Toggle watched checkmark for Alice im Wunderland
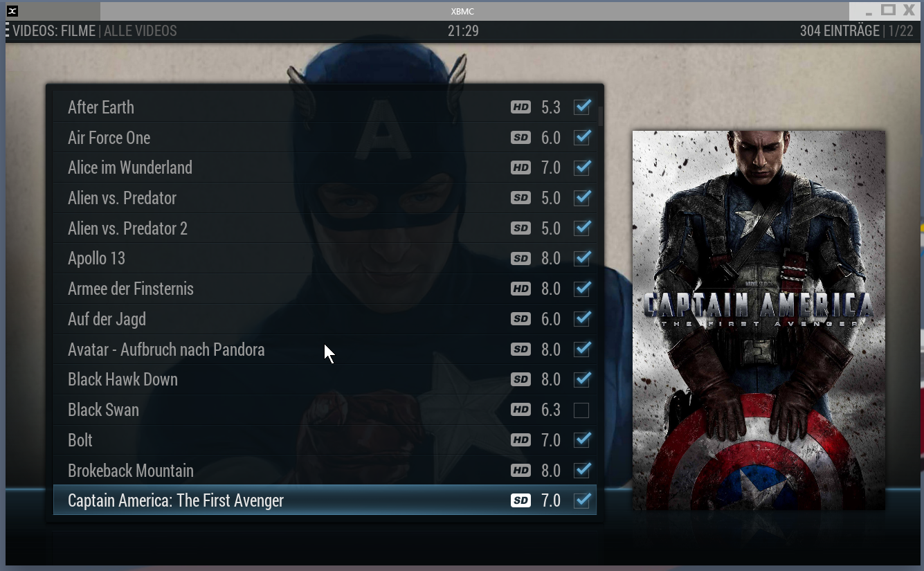Viewport: 924px width, 571px height. [x=582, y=167]
